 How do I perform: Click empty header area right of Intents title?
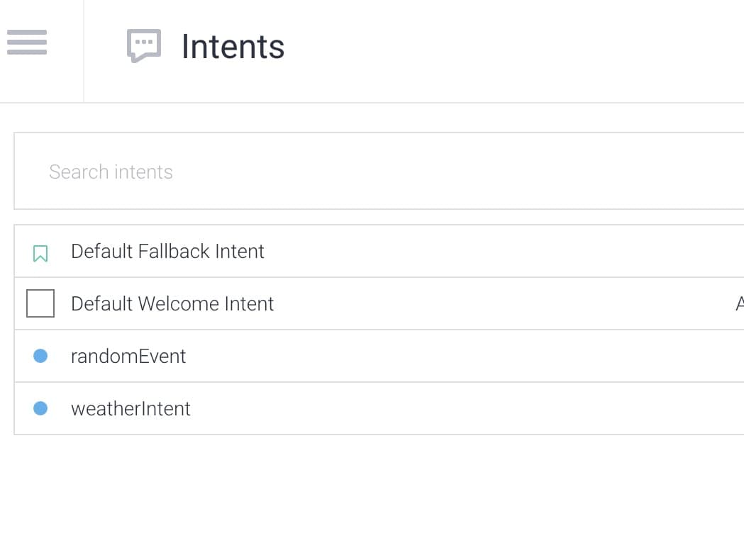click(513, 47)
